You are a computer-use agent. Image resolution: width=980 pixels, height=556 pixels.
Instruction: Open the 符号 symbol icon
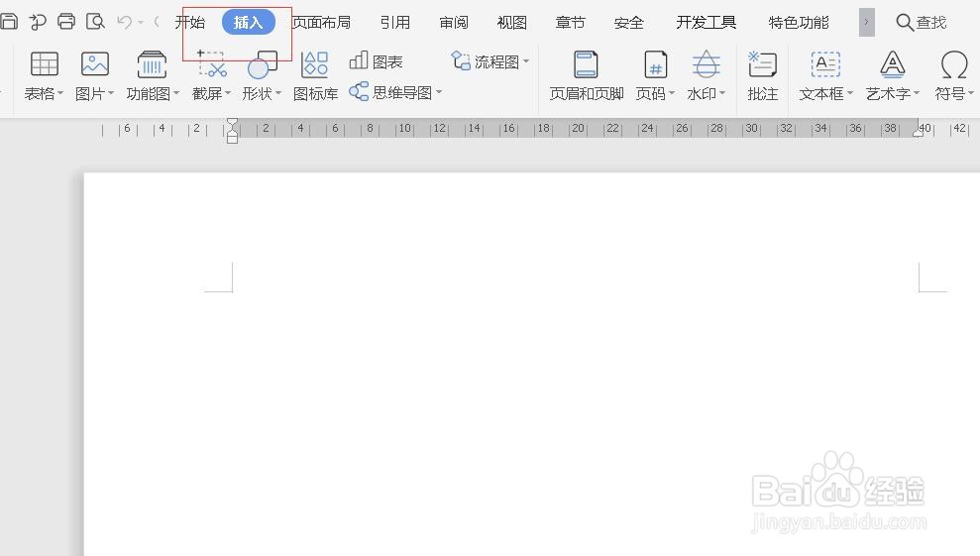[x=954, y=64]
